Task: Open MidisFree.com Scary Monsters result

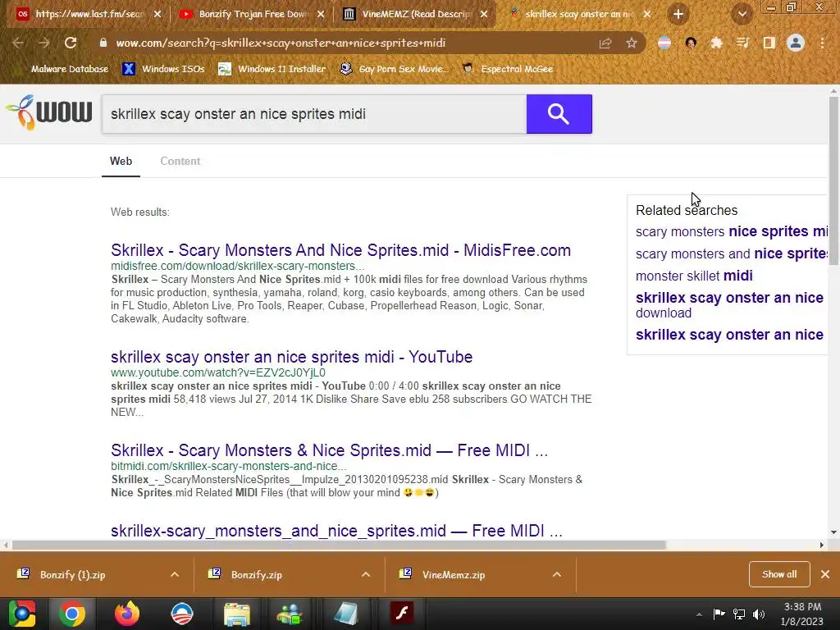Action: point(340,250)
